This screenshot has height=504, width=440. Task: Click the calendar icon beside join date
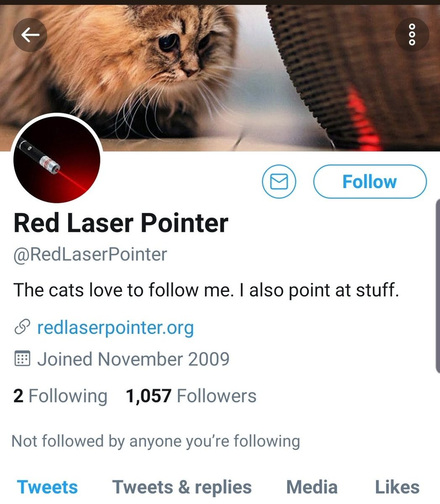[x=22, y=359]
